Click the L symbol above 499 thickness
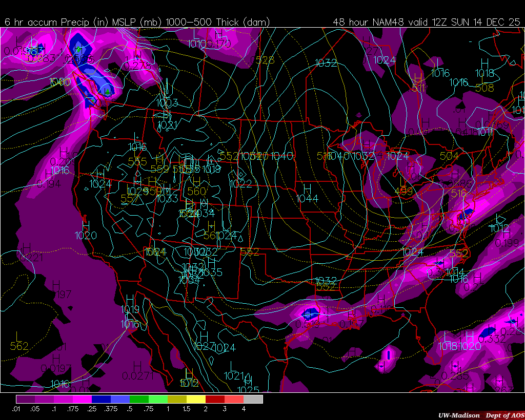 402,181
